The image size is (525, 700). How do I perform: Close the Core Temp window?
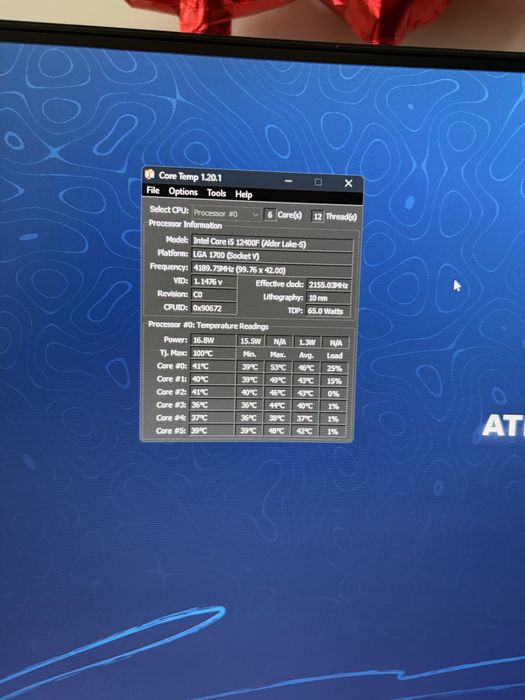[x=348, y=183]
